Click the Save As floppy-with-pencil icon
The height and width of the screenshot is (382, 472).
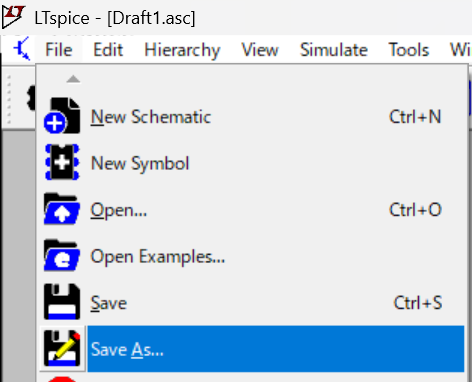(62, 348)
